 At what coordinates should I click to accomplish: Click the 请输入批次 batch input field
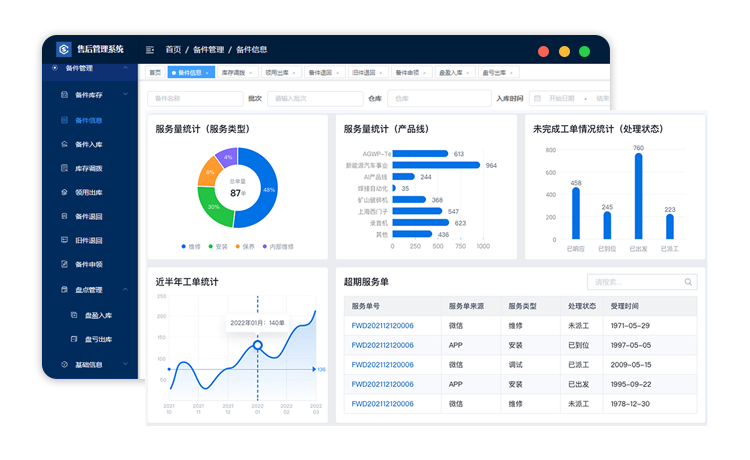click(x=315, y=99)
